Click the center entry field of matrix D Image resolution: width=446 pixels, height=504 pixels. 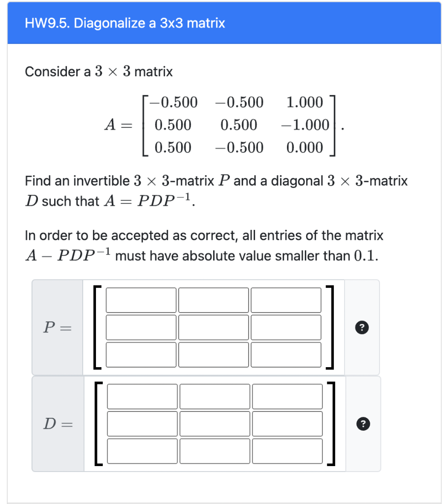pyautogui.click(x=214, y=423)
